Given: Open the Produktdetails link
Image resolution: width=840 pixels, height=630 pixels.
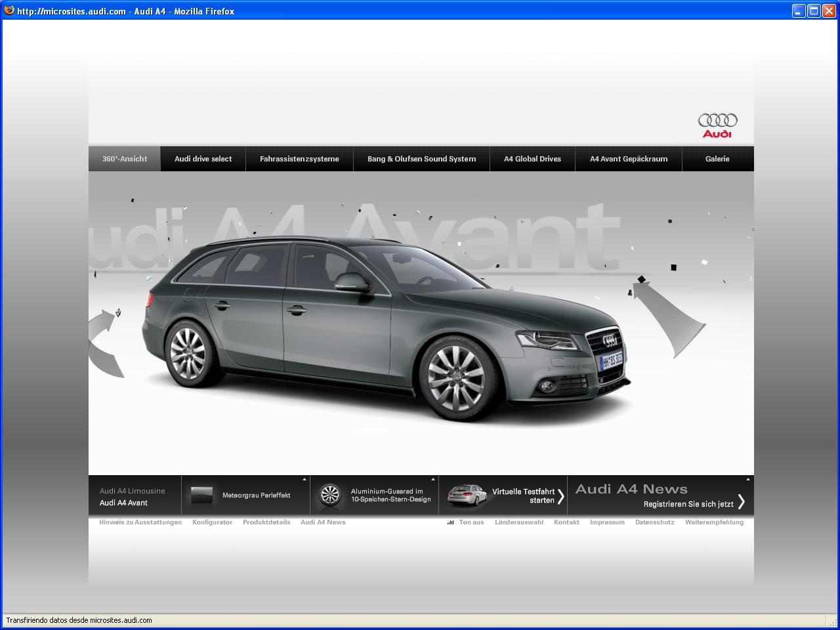Looking at the screenshot, I should (x=266, y=522).
